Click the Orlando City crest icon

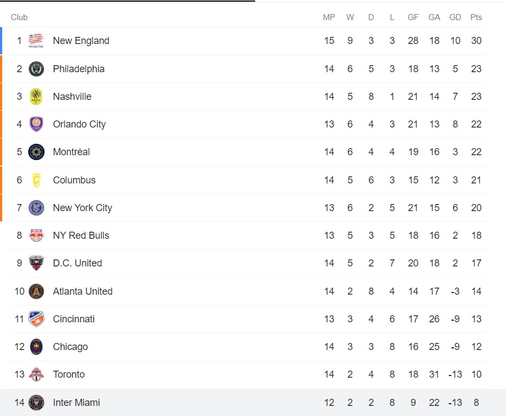point(36,124)
